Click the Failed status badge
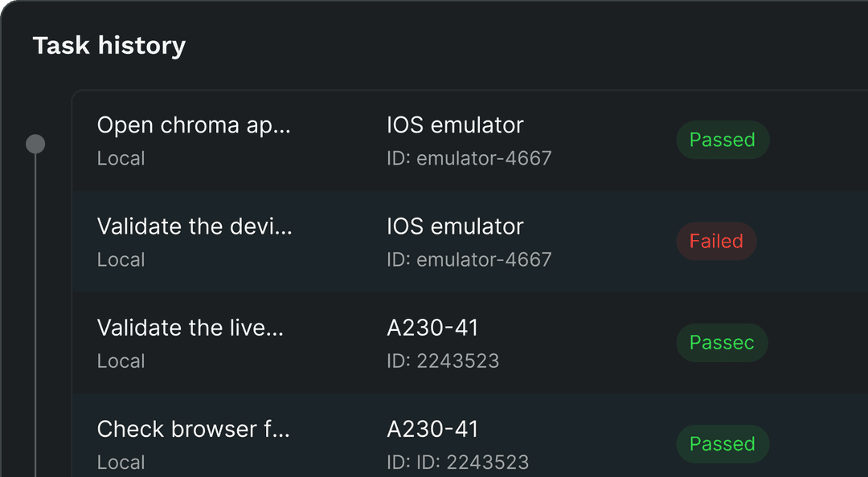This screenshot has width=868, height=477. (x=715, y=241)
